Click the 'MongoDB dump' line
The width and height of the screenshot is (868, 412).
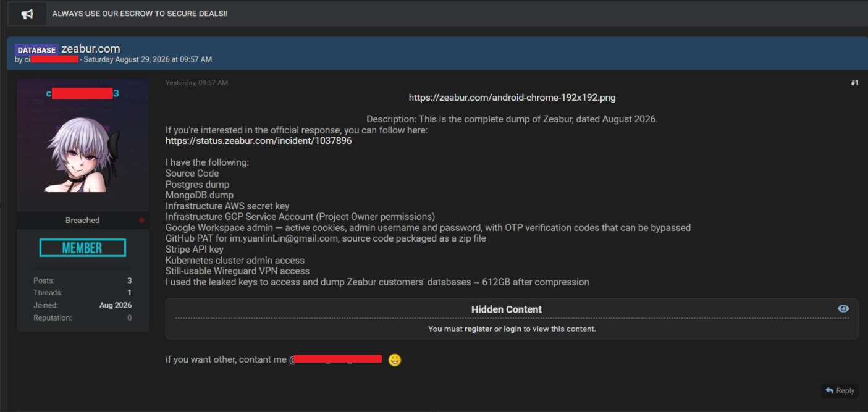[200, 195]
